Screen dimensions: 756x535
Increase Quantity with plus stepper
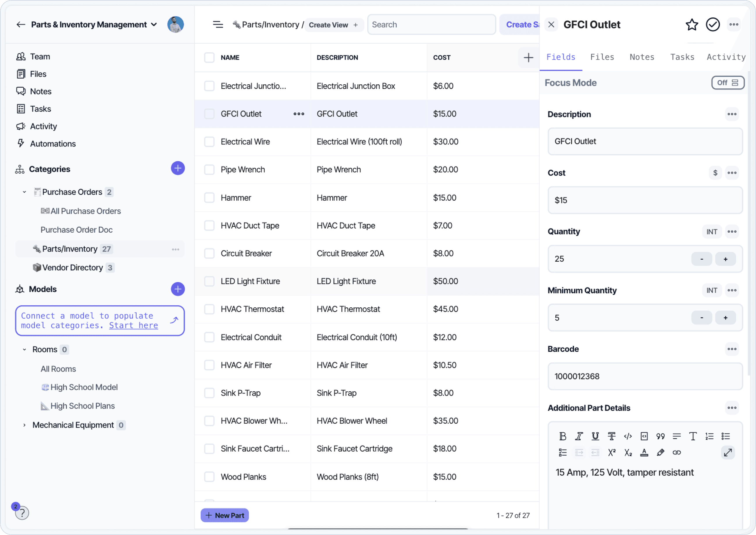click(x=725, y=259)
